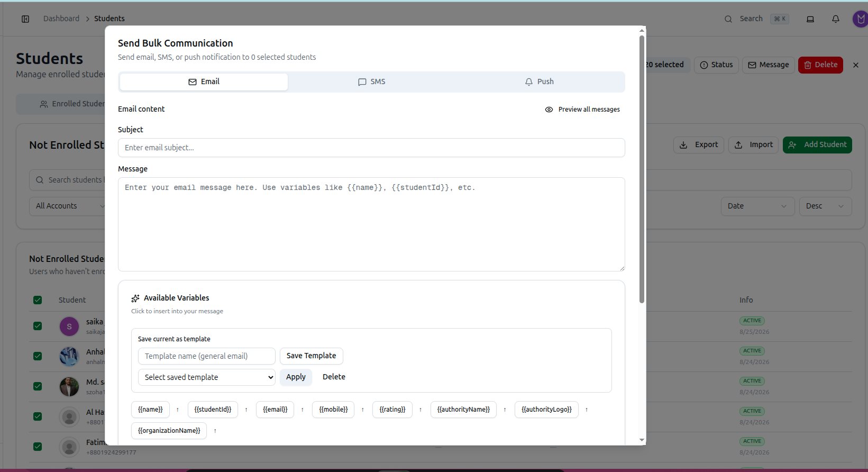868x472 pixels.
Task: Insert the {{rating}} variable
Action: coord(392,410)
